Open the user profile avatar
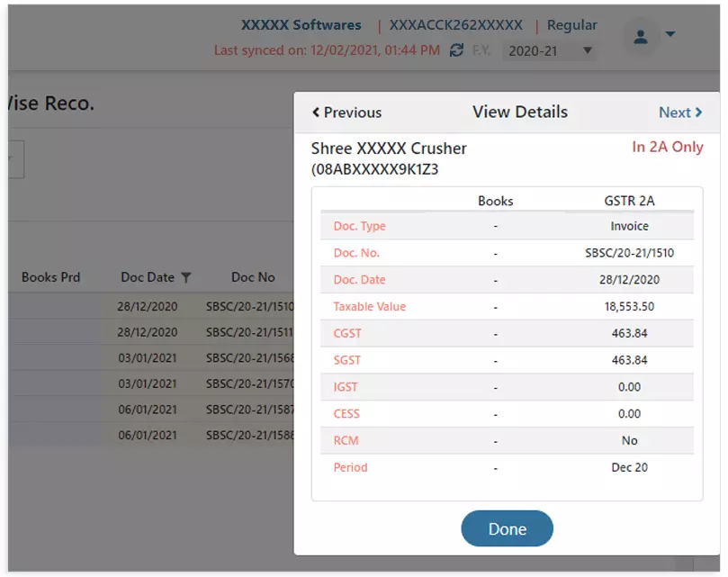This screenshot has height=577, width=728. coord(641,36)
